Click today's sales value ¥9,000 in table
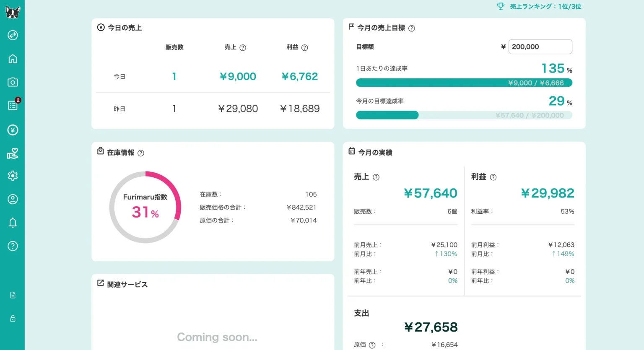 point(238,76)
